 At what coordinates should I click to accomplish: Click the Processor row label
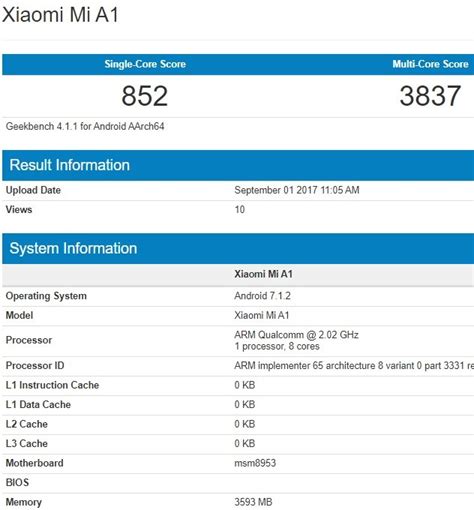pyautogui.click(x=29, y=340)
